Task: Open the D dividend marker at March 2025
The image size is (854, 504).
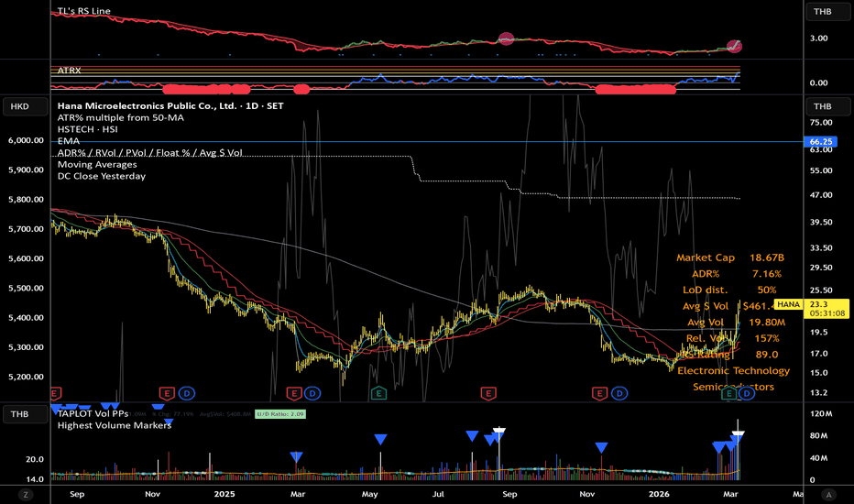Action: (x=312, y=393)
